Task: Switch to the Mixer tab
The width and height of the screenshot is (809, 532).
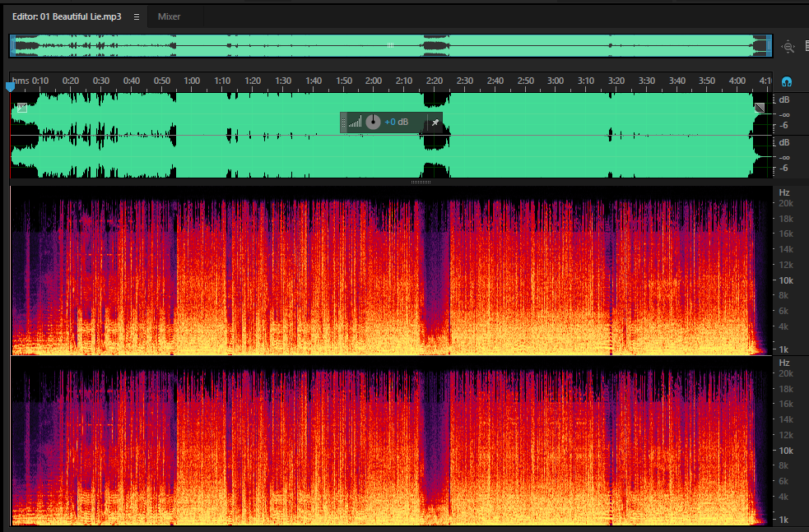Action: click(169, 16)
